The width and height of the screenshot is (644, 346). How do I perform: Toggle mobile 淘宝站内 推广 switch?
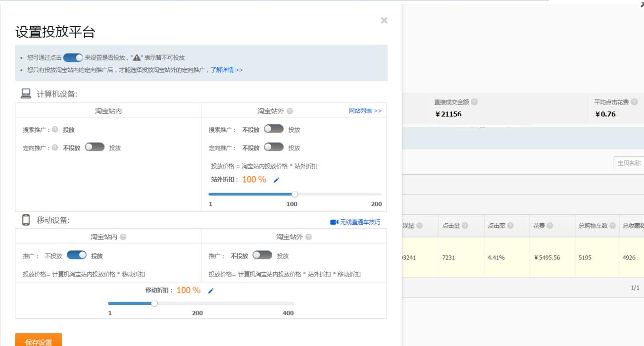click(x=77, y=255)
